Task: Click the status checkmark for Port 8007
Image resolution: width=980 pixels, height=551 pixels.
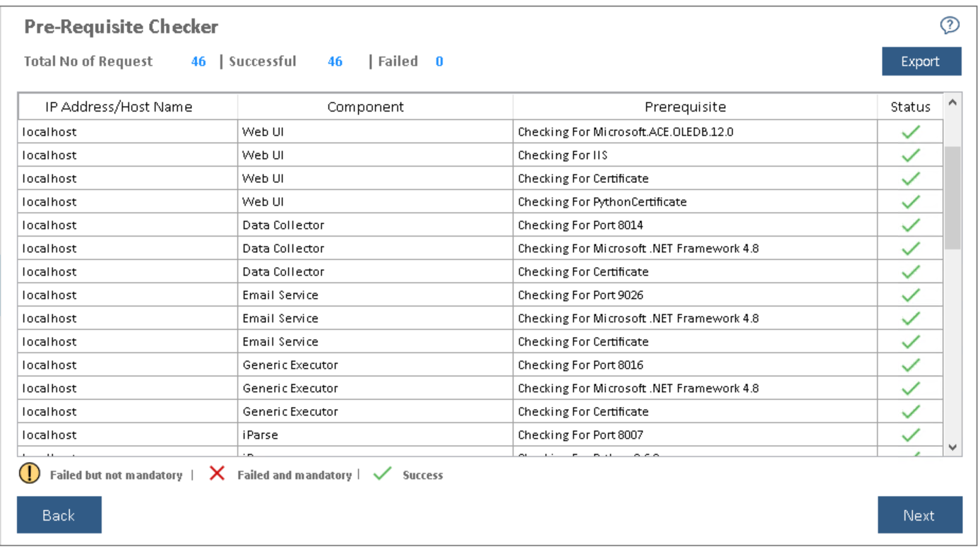Action: coord(911,434)
